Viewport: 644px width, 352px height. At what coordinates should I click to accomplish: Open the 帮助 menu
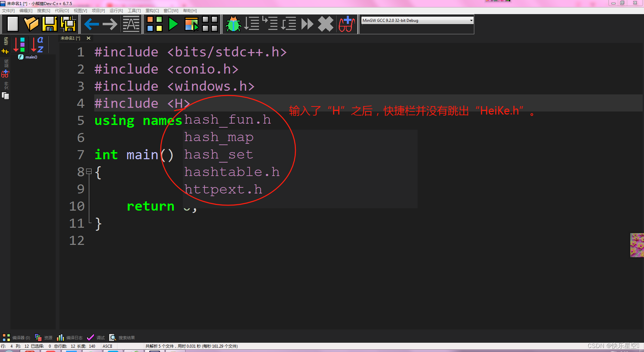(x=190, y=11)
